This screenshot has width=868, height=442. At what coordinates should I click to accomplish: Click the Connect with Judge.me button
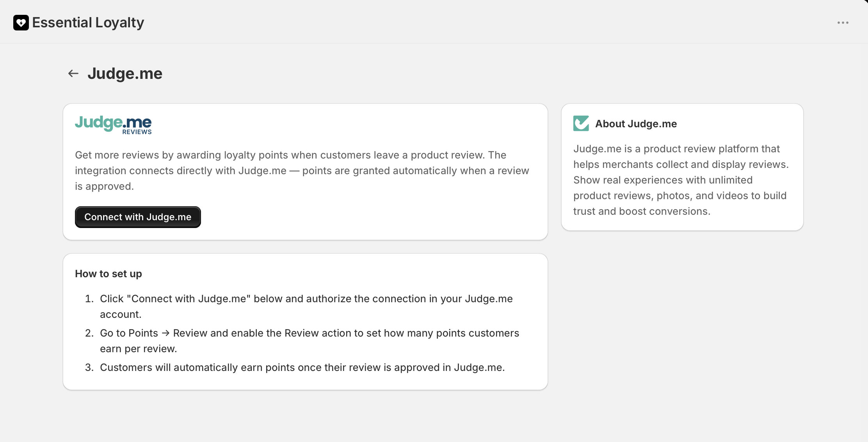coord(138,217)
